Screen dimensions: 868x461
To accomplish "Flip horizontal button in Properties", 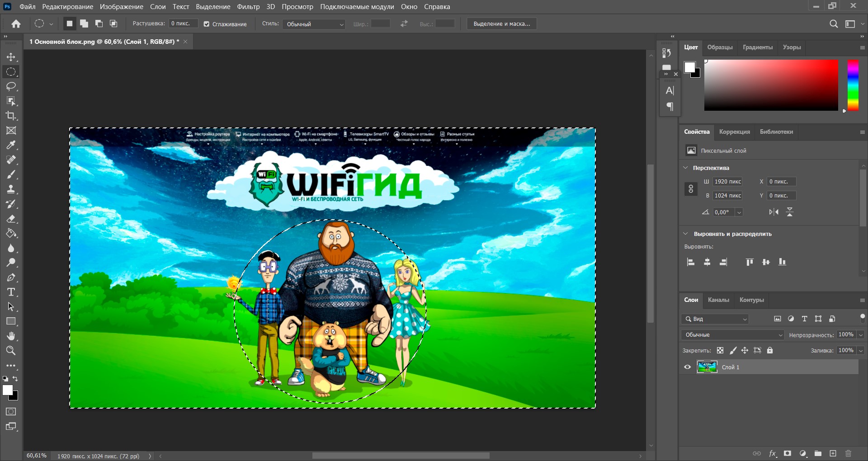I will [774, 212].
